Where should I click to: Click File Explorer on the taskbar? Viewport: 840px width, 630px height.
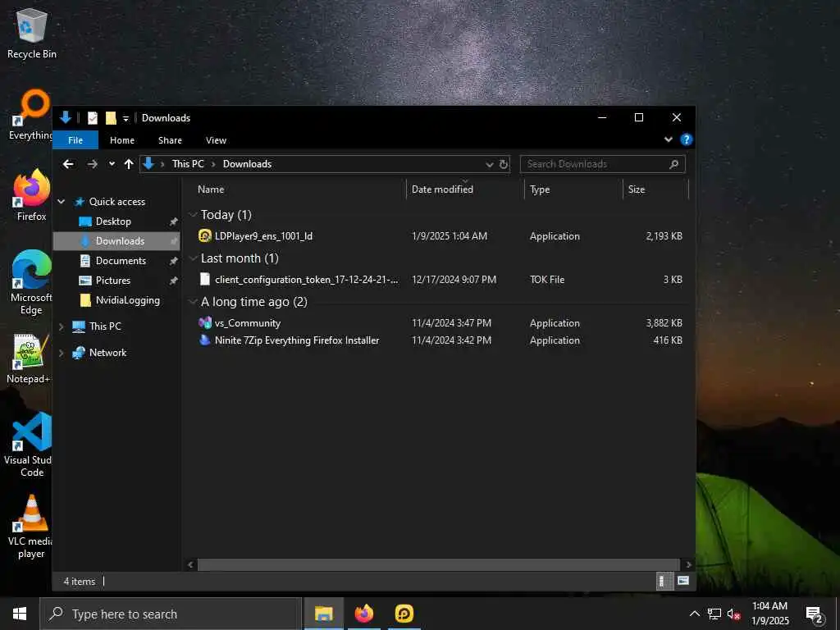click(x=323, y=614)
